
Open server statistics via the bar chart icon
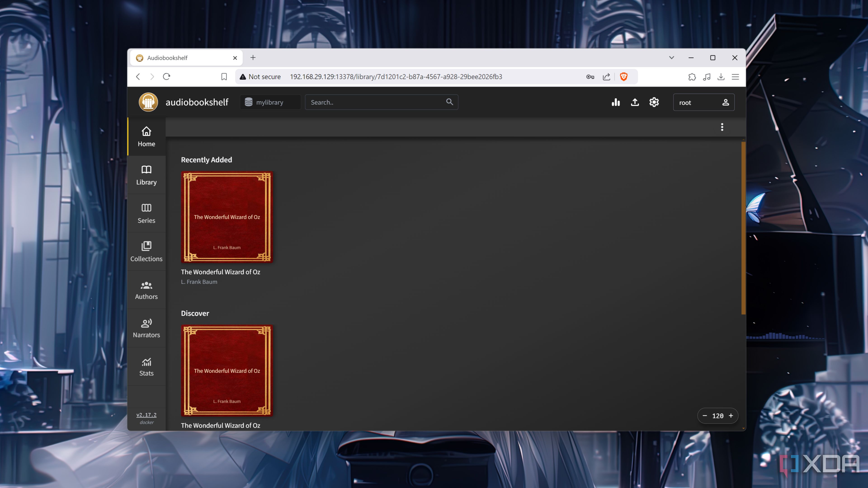pos(616,102)
